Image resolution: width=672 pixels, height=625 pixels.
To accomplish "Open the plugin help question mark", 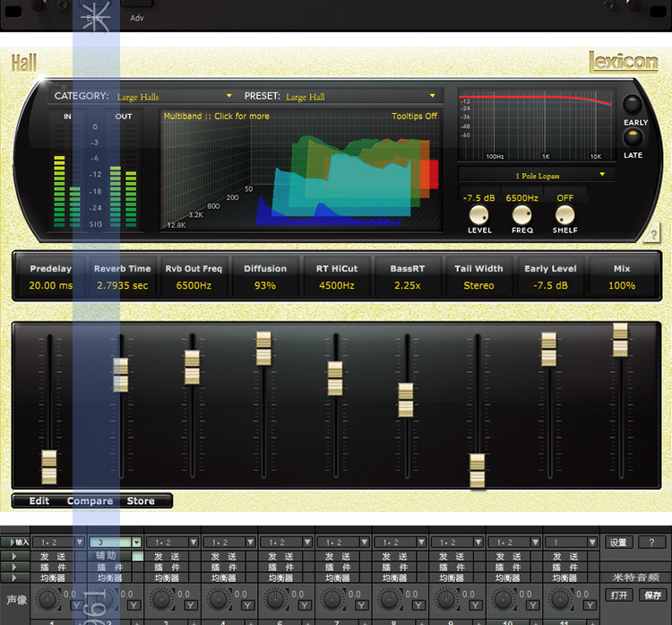I will [x=652, y=234].
